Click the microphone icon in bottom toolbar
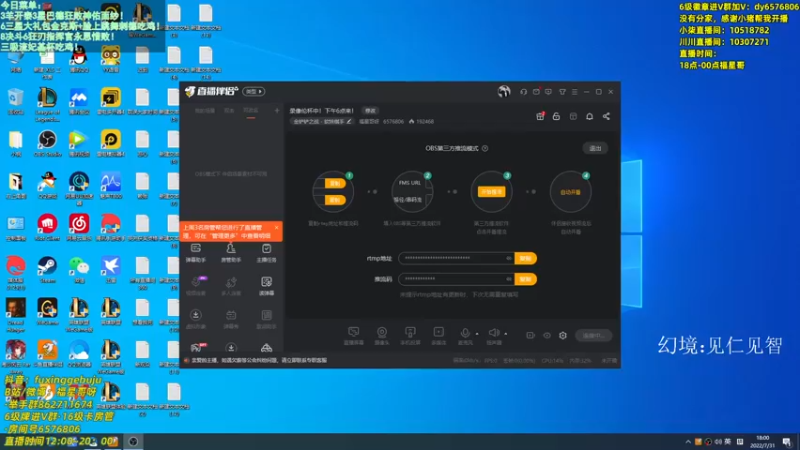The height and width of the screenshot is (450, 800). (x=465, y=333)
